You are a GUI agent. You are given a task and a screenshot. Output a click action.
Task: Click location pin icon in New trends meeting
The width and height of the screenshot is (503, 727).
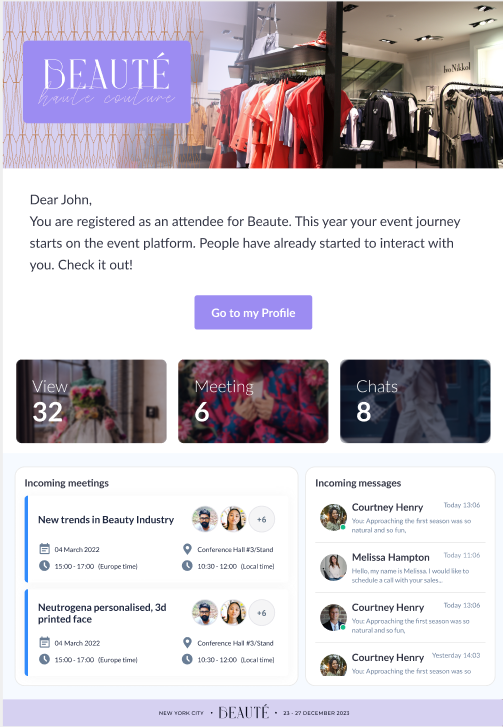click(x=187, y=549)
